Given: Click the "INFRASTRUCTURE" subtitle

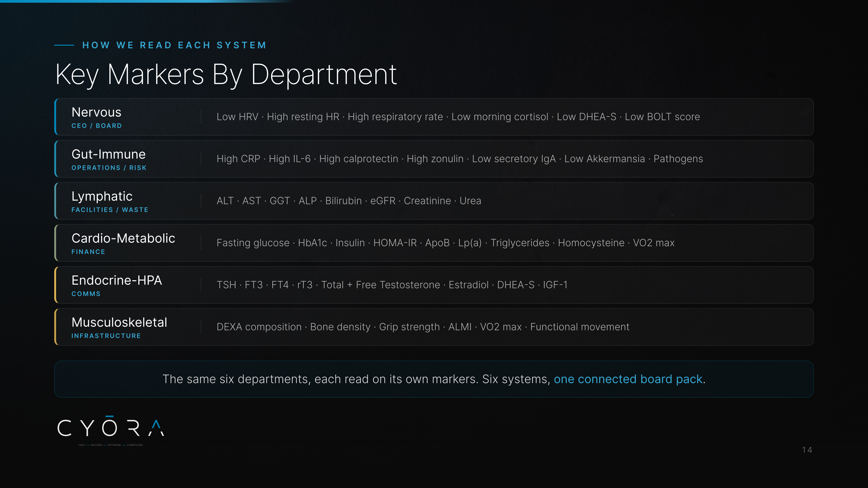Looking at the screenshot, I should pyautogui.click(x=106, y=336).
